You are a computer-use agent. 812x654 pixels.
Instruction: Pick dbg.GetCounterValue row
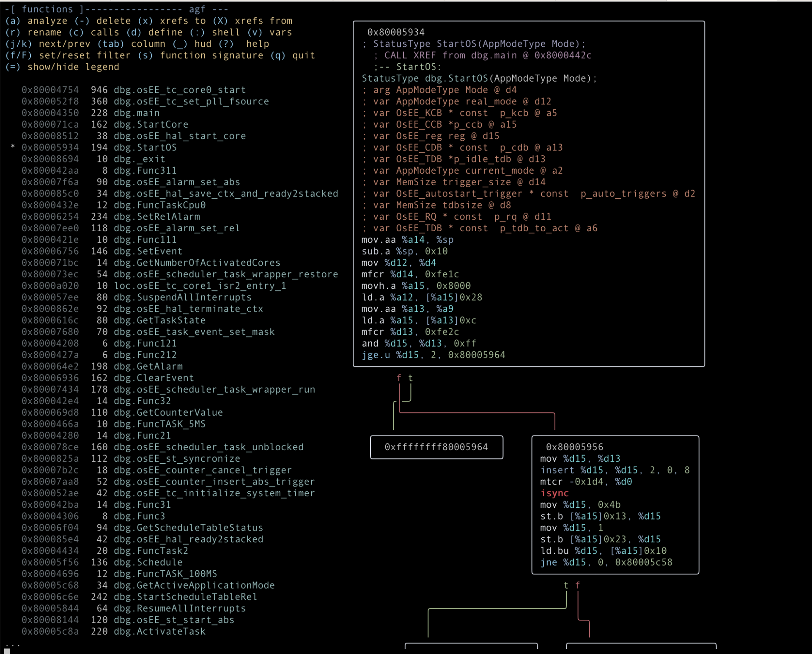pyautogui.click(x=122, y=413)
